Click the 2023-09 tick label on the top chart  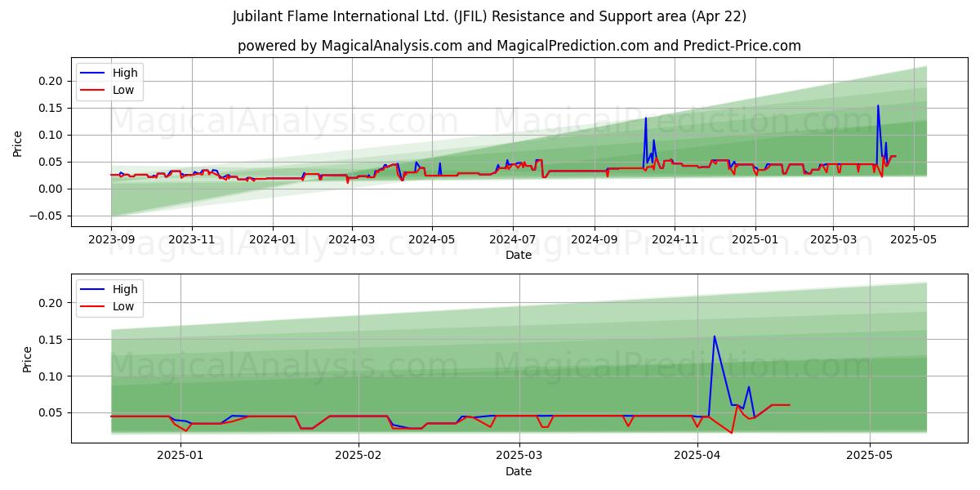pyautogui.click(x=111, y=239)
